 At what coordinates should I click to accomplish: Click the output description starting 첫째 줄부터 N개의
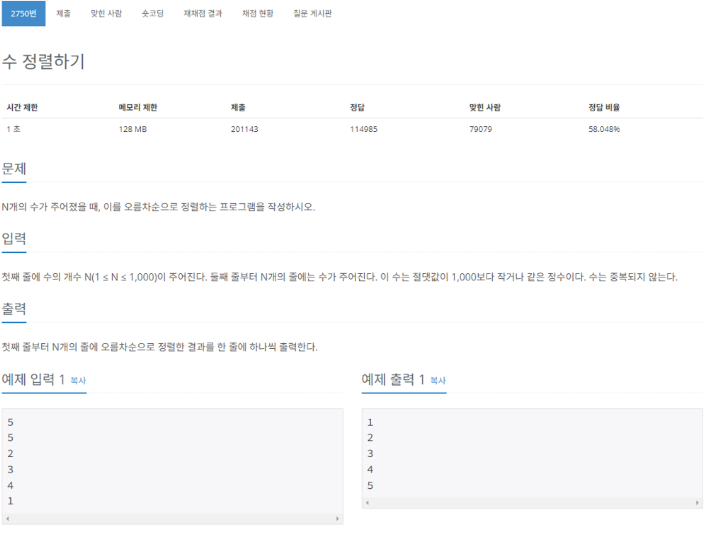[160, 347]
